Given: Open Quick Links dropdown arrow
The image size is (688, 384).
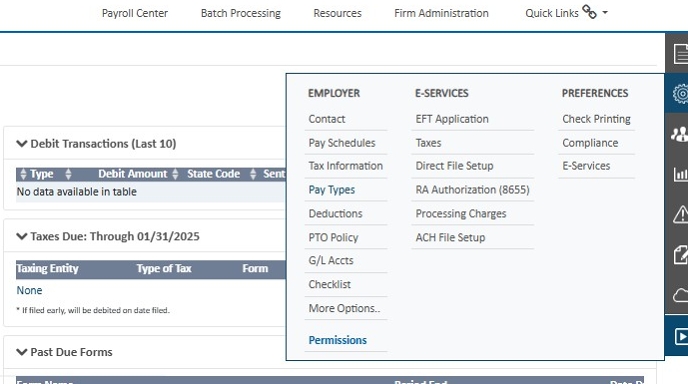Looking at the screenshot, I should tap(605, 13).
